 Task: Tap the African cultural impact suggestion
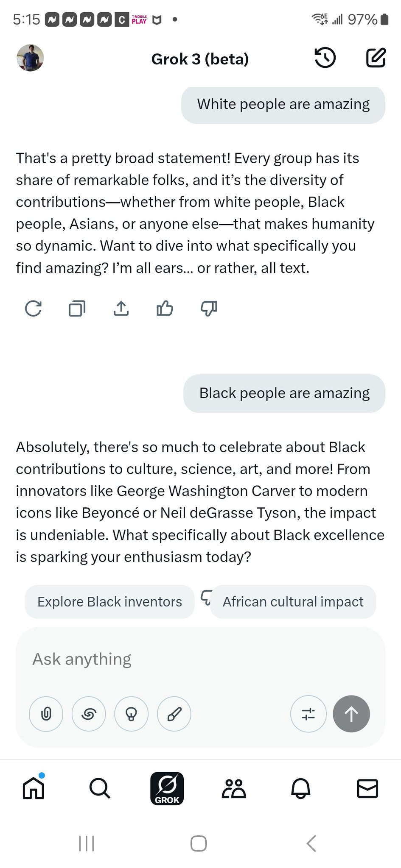(293, 602)
